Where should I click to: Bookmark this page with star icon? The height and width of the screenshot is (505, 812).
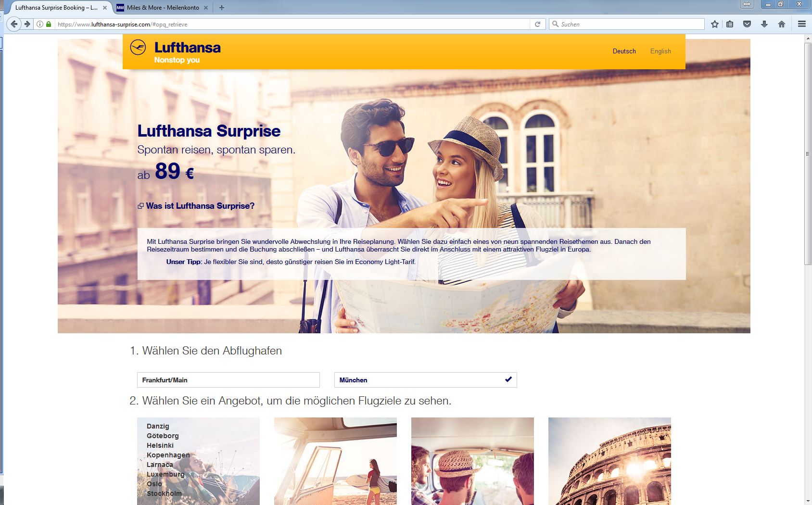pyautogui.click(x=715, y=24)
